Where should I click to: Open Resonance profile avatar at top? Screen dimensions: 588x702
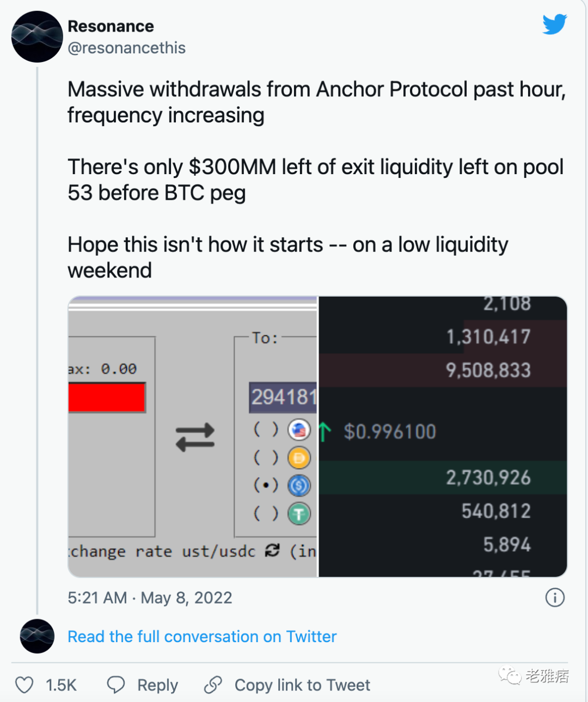tap(37, 36)
